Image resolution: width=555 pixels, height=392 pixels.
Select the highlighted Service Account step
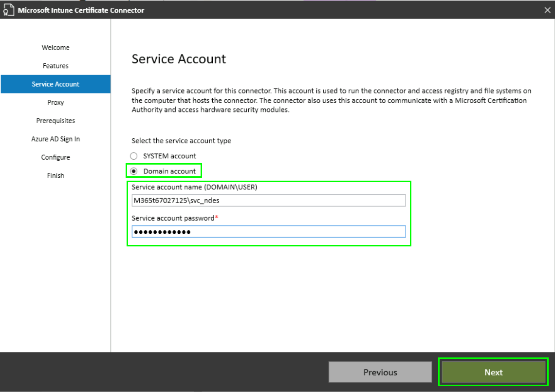55,84
